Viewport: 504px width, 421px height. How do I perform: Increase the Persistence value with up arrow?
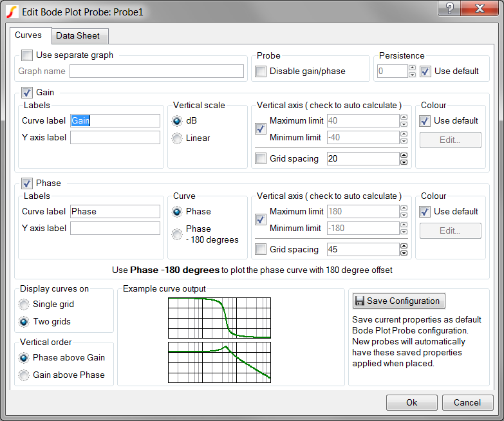pyautogui.click(x=412, y=68)
